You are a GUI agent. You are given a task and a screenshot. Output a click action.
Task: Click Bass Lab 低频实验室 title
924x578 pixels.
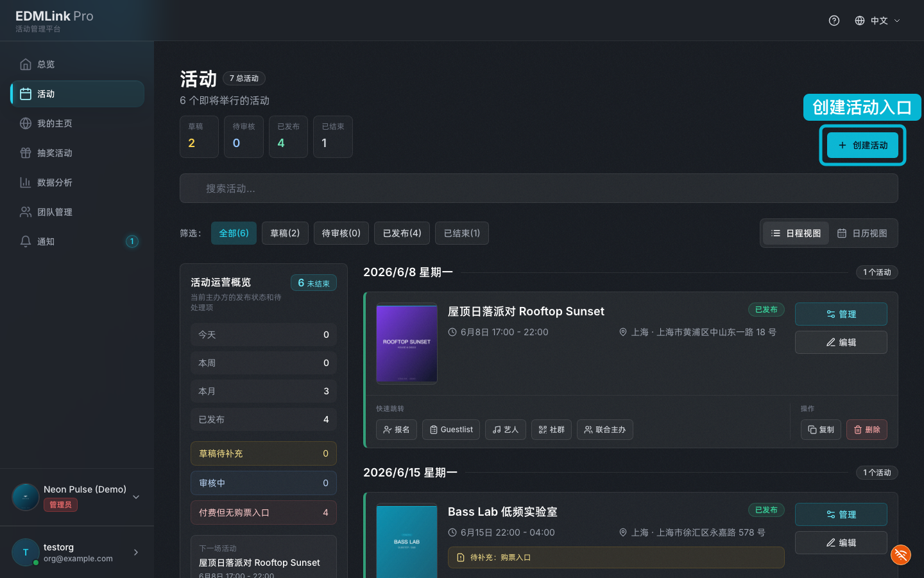click(502, 512)
